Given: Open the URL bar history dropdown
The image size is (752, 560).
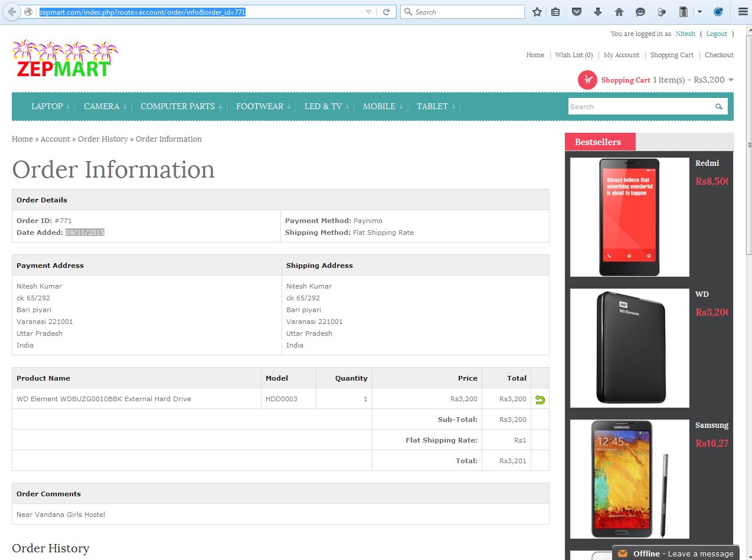Looking at the screenshot, I should 368,12.
